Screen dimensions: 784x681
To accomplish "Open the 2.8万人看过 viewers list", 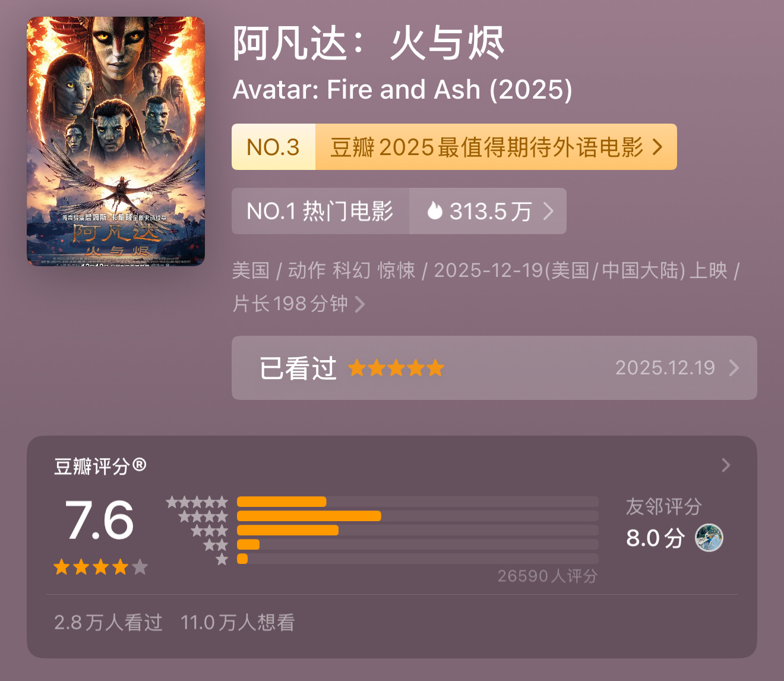I will (108, 622).
